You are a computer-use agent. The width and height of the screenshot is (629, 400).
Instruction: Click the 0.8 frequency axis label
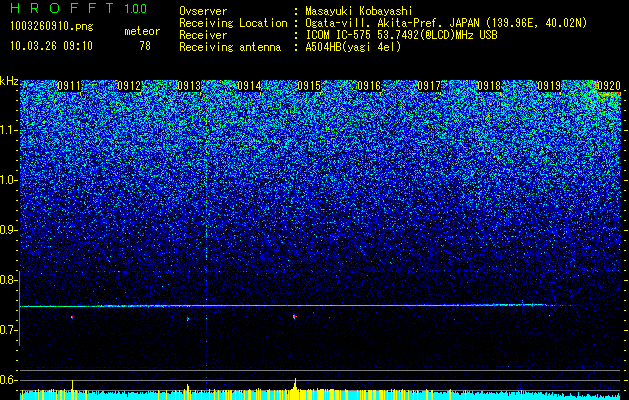point(8,280)
